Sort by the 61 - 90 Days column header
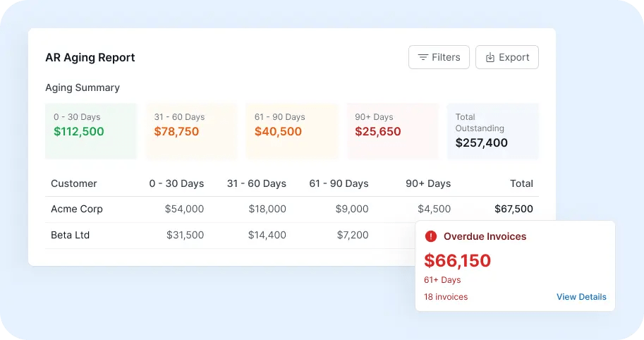 click(339, 183)
